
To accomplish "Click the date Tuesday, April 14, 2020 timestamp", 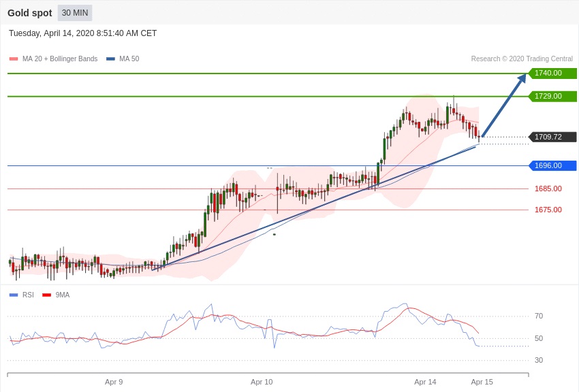I will [82, 33].
